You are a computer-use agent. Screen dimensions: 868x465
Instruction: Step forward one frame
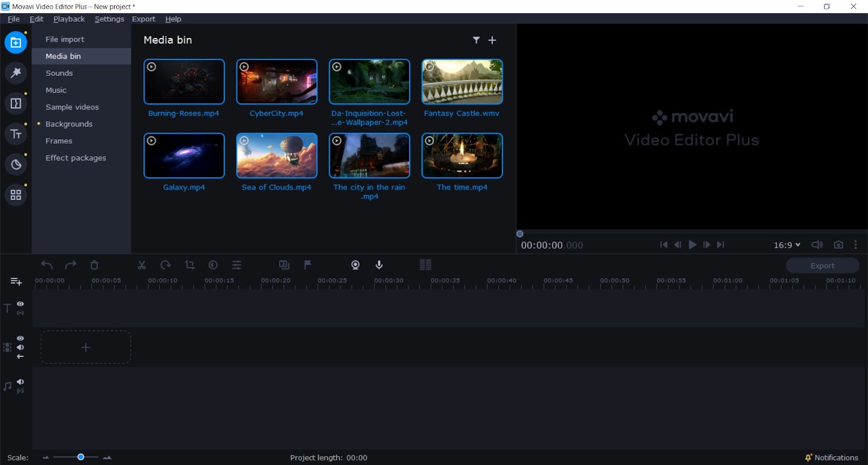click(x=706, y=245)
